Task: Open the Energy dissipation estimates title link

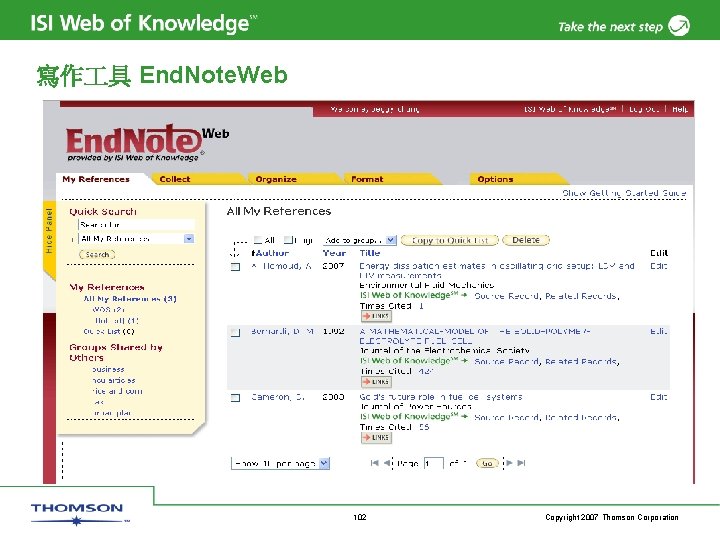Action: pyautogui.click(x=497, y=270)
